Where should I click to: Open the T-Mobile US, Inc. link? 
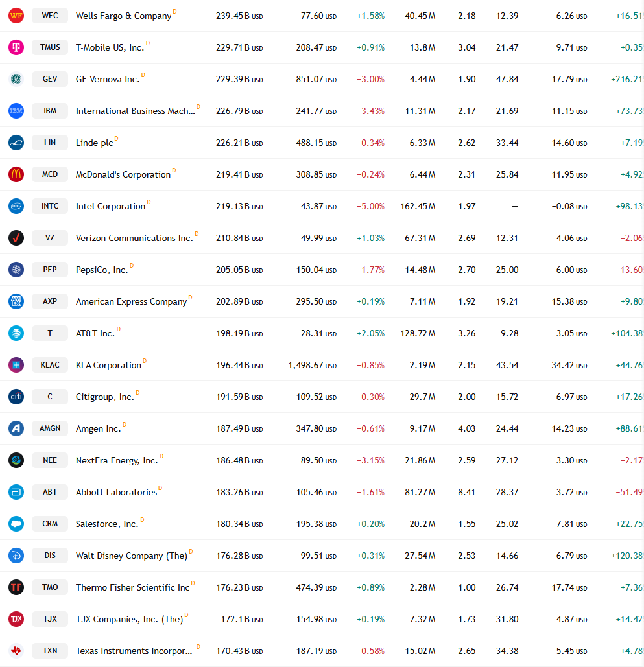(x=110, y=48)
